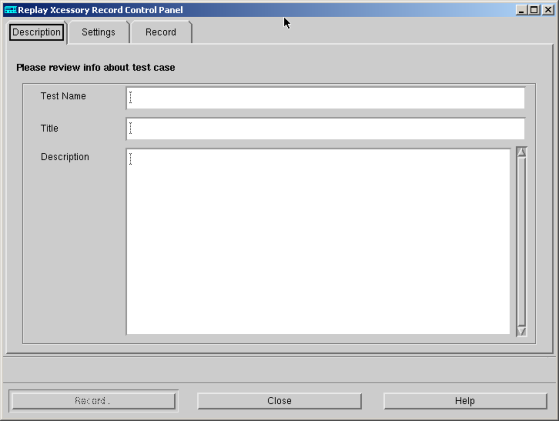Screen dimensions: 559x421
Task: Click the greyed-out Record button
Action: [93, 401]
